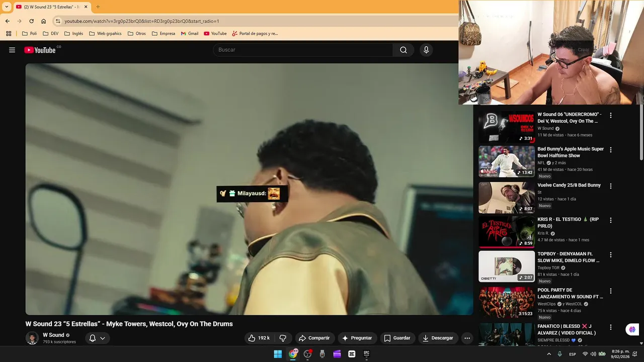Open browser home page icon
The image size is (644, 362).
[44, 21]
